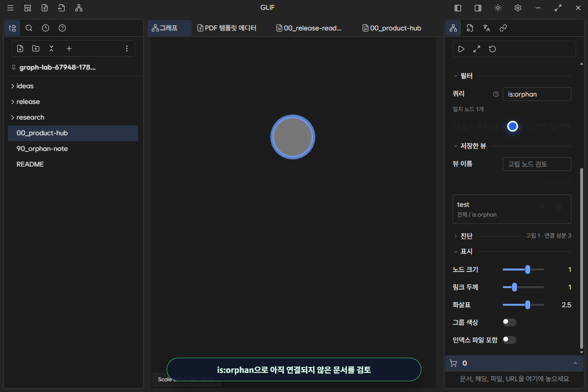Create a new folder in explorer toolbar
The height and width of the screenshot is (392, 588).
pyautogui.click(x=36, y=49)
